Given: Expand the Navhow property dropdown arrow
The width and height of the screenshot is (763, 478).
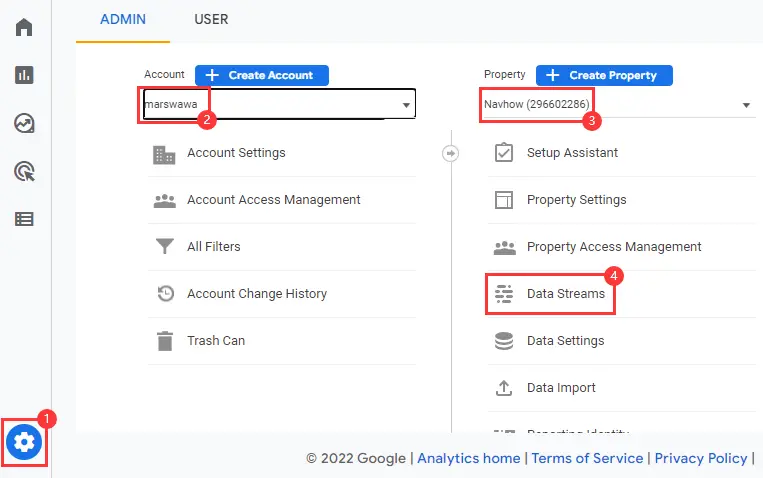Looking at the screenshot, I should click(x=746, y=105).
